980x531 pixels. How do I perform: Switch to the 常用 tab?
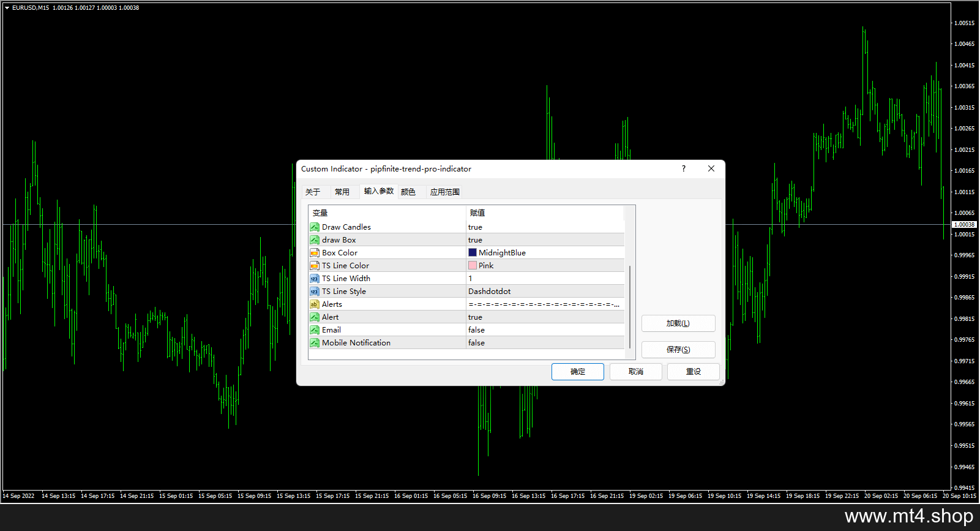(342, 192)
